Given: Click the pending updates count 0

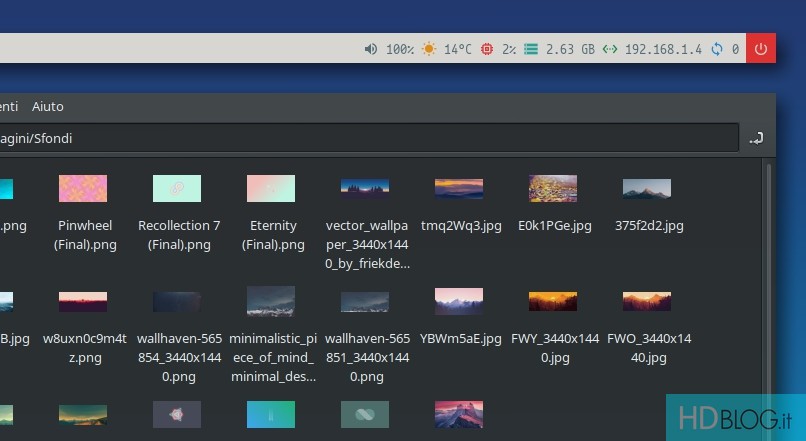Looking at the screenshot, I should 736,49.
